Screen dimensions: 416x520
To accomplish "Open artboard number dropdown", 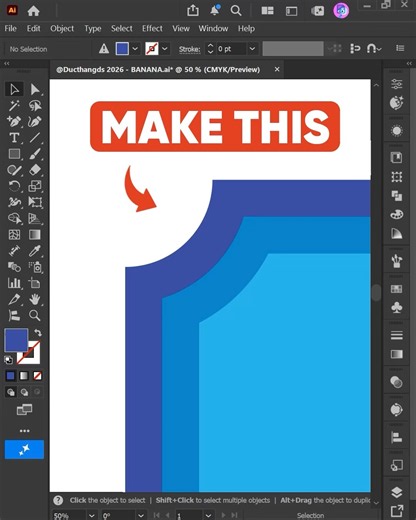I will (208, 516).
